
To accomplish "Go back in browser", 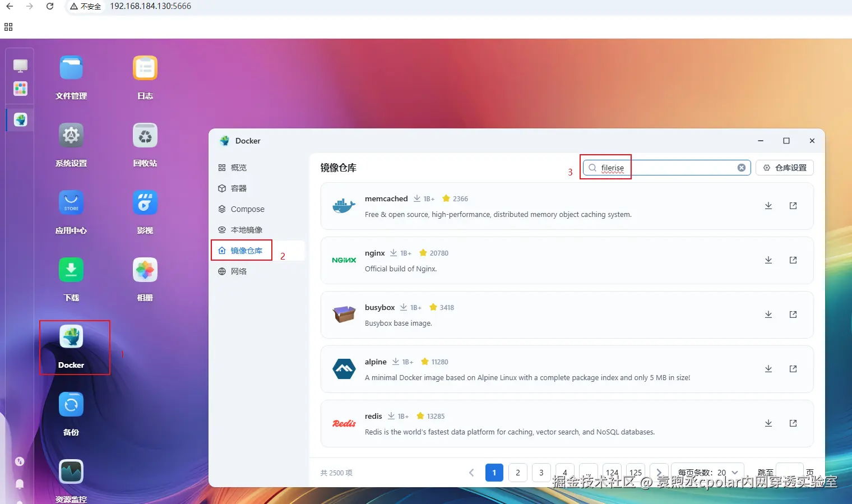I will click(10, 6).
